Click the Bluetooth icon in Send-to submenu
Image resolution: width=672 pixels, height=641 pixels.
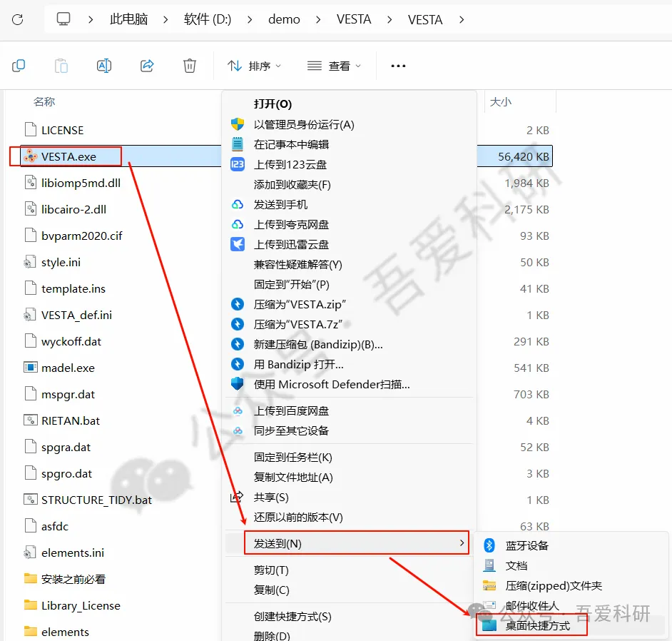489,545
